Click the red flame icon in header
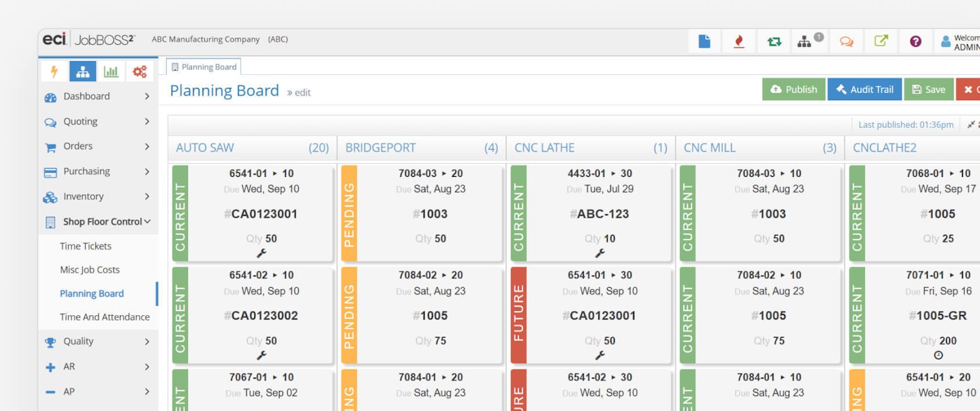 (739, 42)
